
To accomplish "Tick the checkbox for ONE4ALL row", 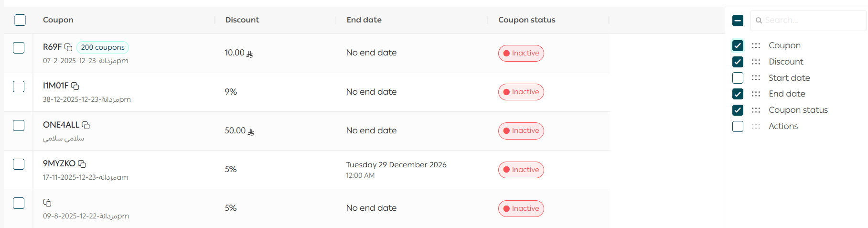I will [x=19, y=125].
